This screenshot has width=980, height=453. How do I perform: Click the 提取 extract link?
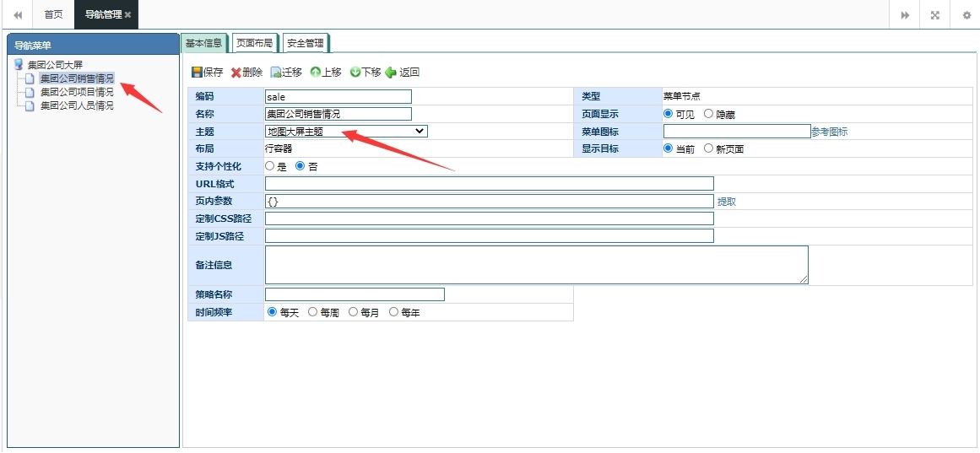[x=726, y=202]
